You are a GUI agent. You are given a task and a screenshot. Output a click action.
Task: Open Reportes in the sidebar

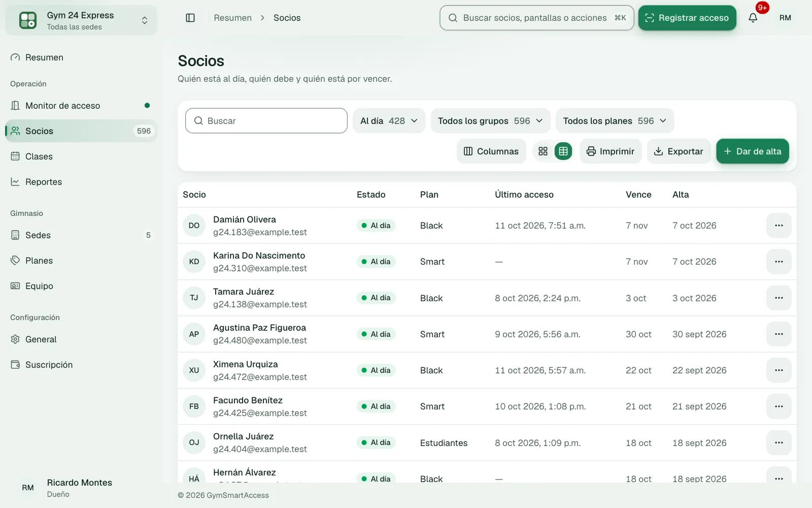pos(81,182)
